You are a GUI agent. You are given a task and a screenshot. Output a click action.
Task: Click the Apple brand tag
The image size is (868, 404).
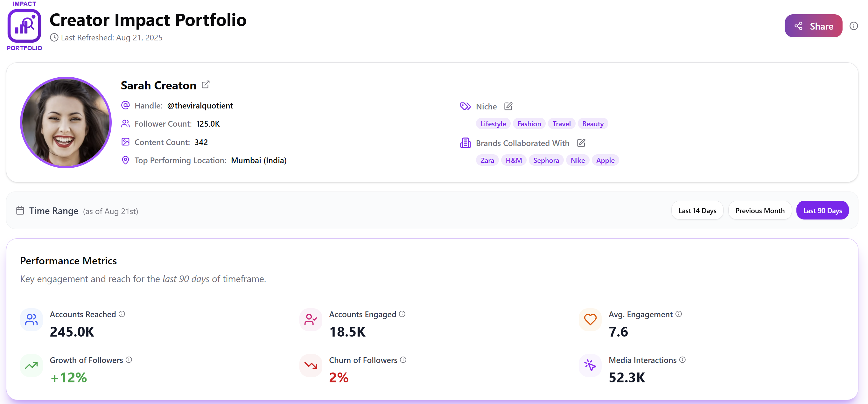pyautogui.click(x=605, y=160)
